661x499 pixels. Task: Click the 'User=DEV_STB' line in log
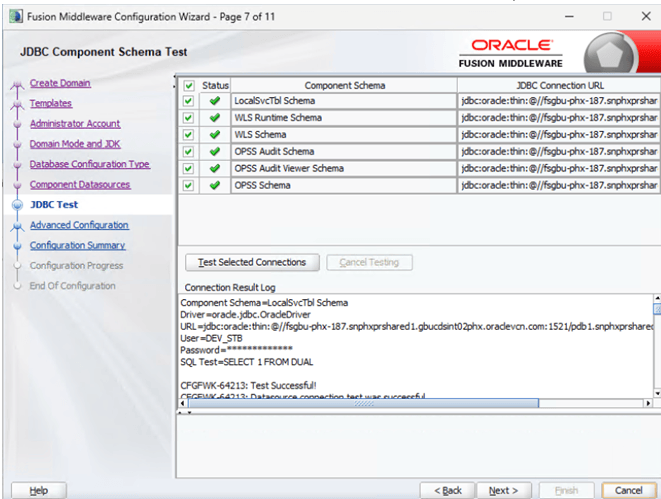click(212, 338)
